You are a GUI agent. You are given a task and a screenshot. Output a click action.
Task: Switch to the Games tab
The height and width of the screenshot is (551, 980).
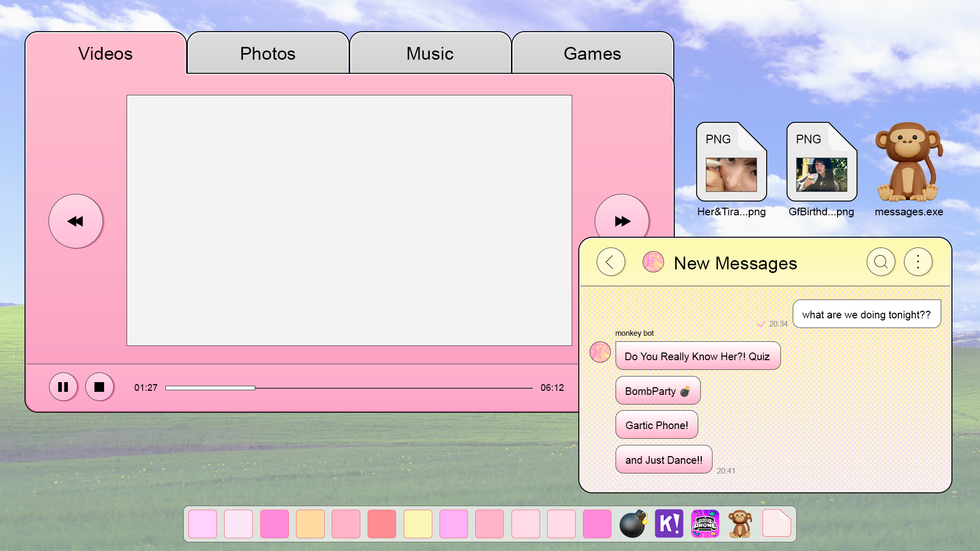pyautogui.click(x=592, y=54)
